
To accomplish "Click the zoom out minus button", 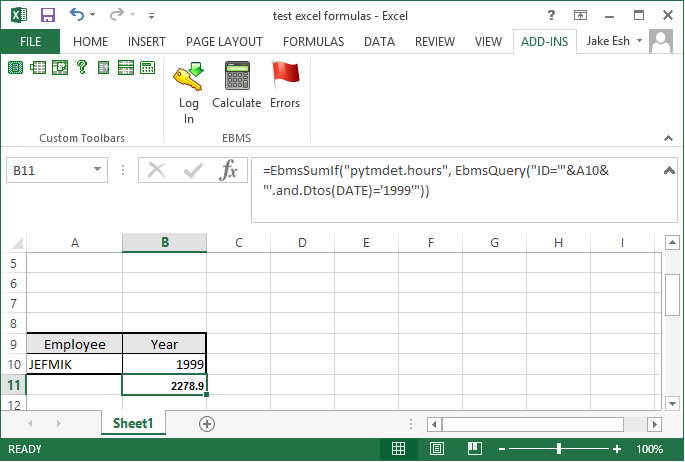I will [x=502, y=449].
